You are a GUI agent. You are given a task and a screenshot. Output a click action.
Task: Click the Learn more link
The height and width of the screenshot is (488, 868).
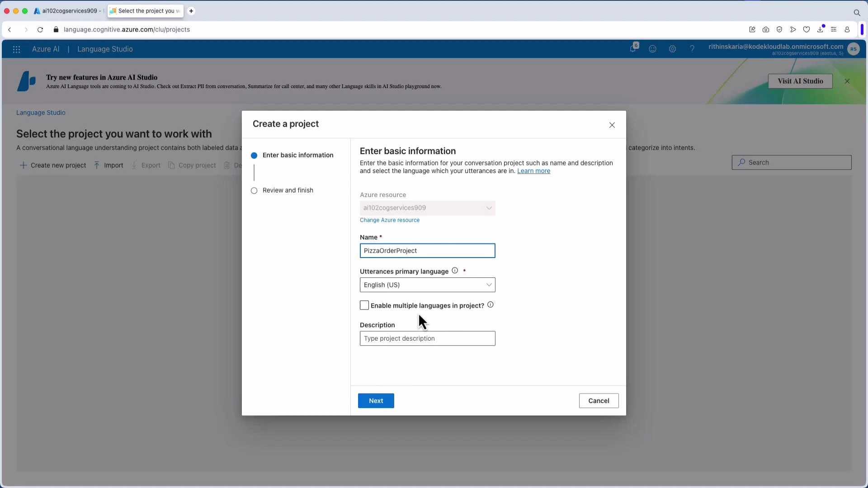click(533, 171)
